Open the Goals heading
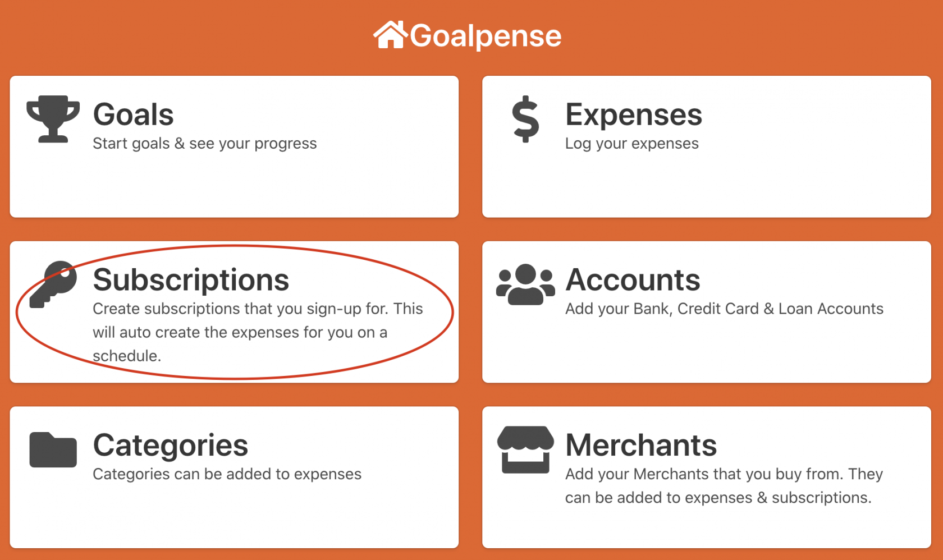Image resolution: width=943 pixels, height=560 pixels. (134, 114)
